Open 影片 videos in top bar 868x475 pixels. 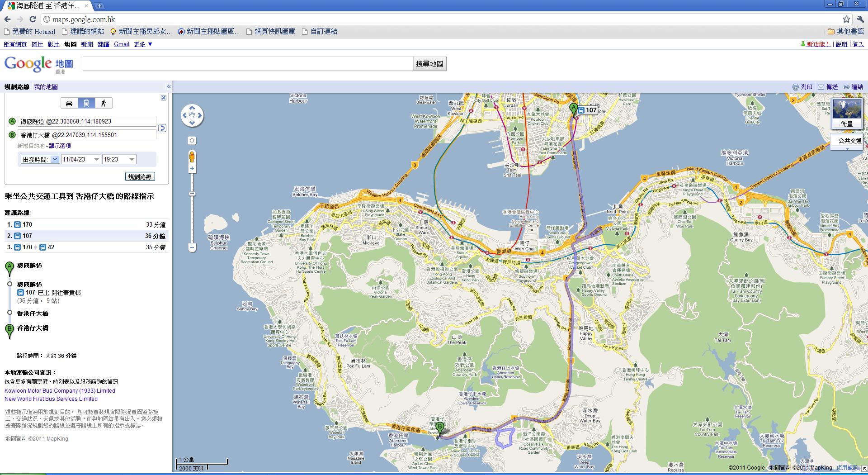53,44
